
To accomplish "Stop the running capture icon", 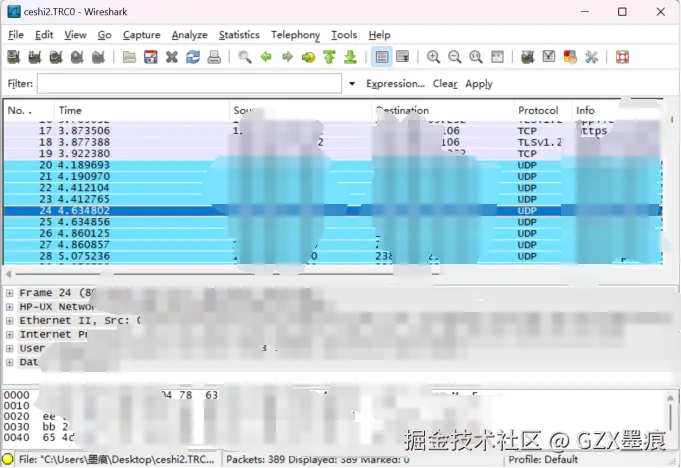I will point(77,57).
